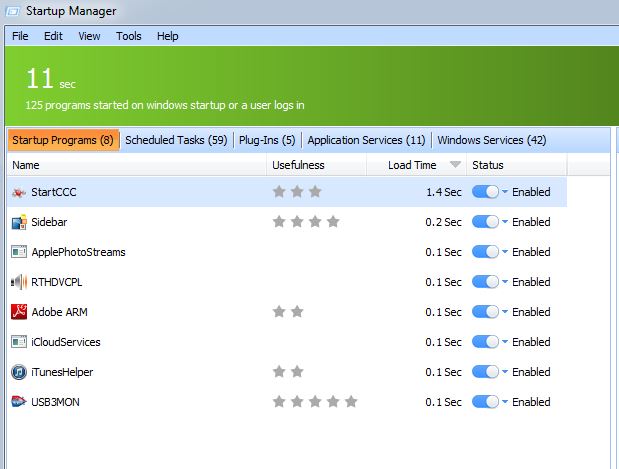Open the Help menu

(168, 36)
